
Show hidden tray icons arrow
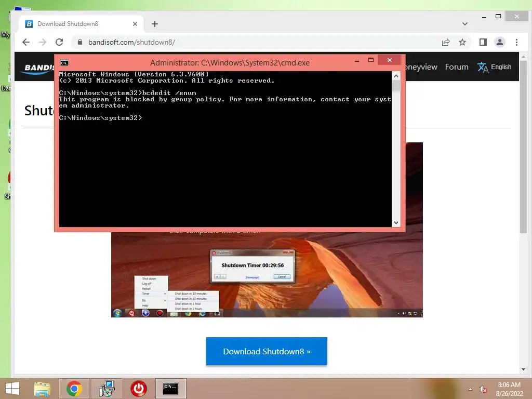(x=470, y=389)
